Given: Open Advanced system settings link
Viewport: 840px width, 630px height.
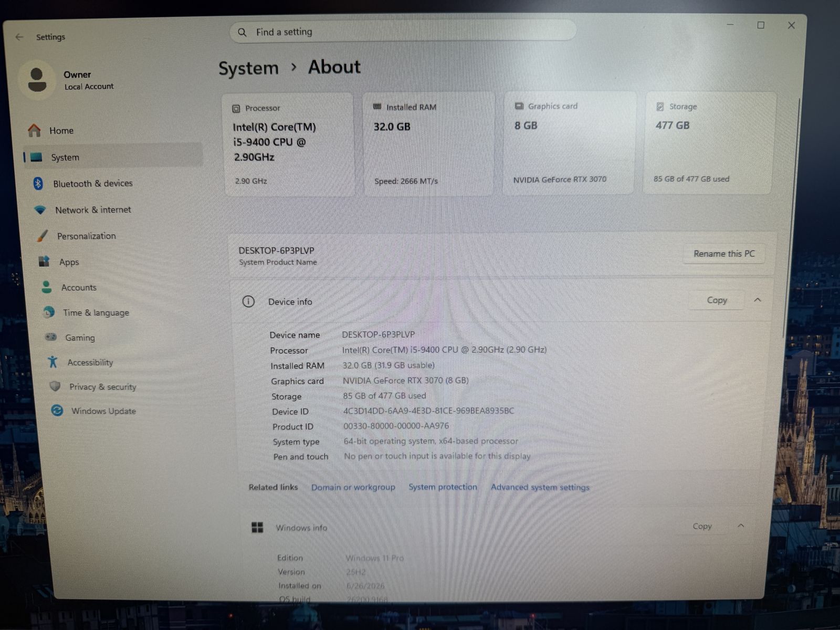Looking at the screenshot, I should click(x=540, y=487).
